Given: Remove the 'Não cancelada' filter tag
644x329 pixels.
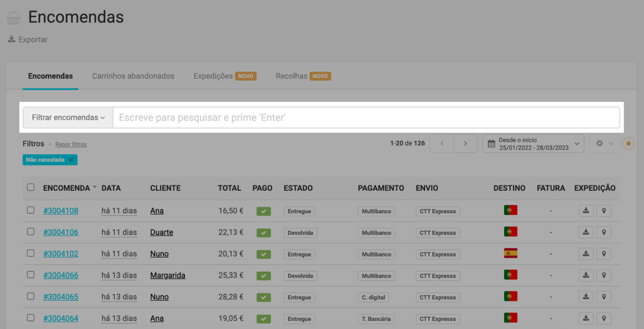Looking at the screenshot, I should click(x=71, y=160).
